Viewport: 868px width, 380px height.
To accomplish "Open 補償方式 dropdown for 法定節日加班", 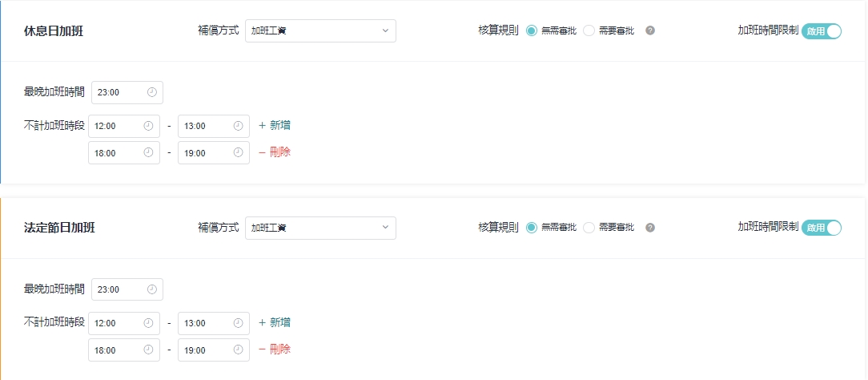I will pyautogui.click(x=320, y=228).
